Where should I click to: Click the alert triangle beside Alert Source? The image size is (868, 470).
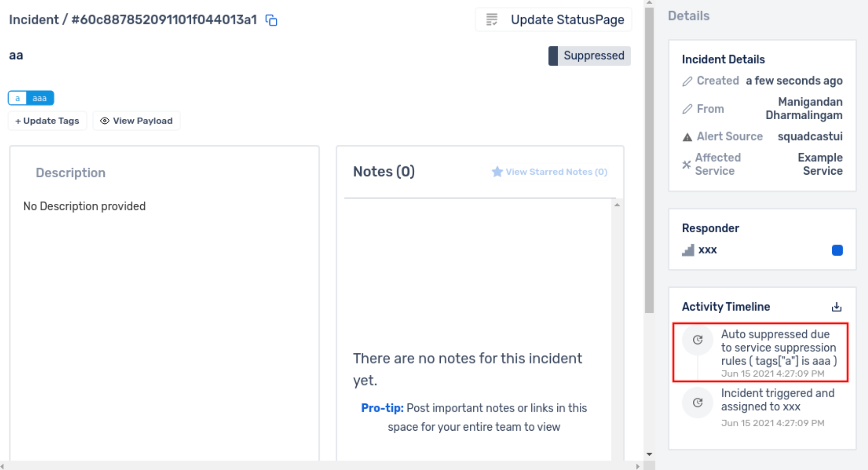pos(687,136)
